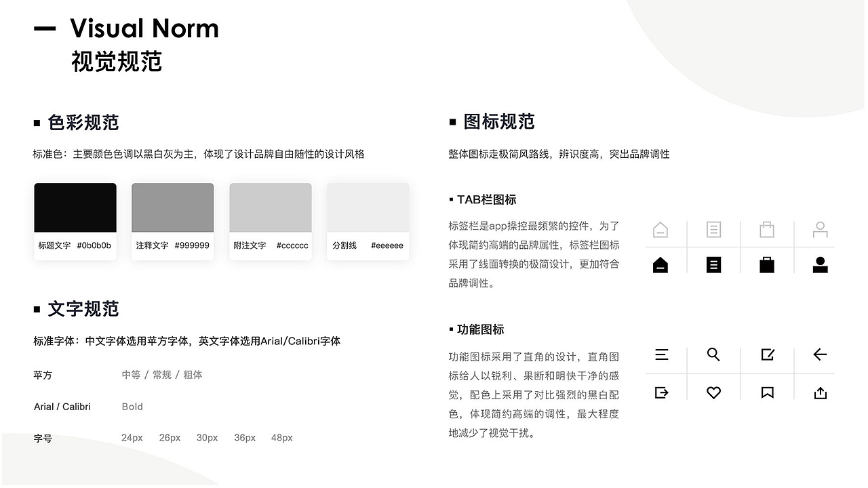Click the 标准字体 description line

187,341
